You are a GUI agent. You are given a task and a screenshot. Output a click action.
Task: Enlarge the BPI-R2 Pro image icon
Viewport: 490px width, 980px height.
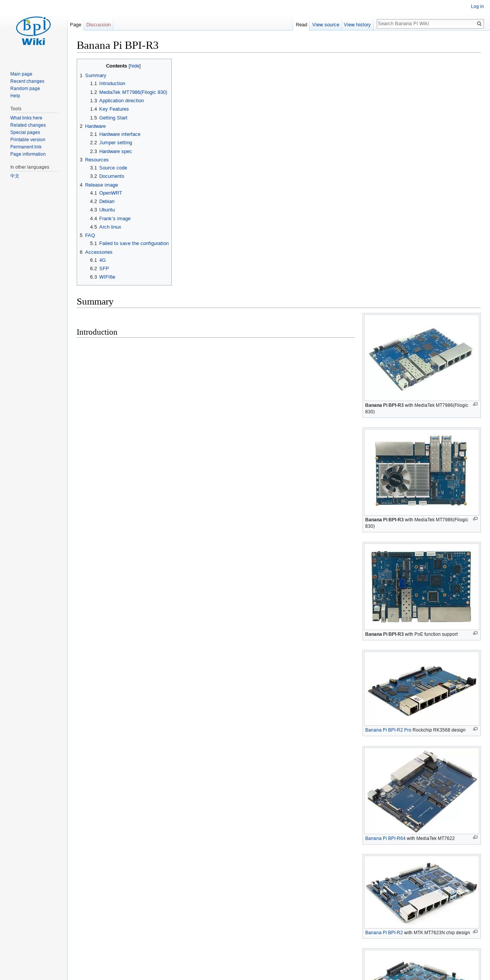tap(475, 729)
